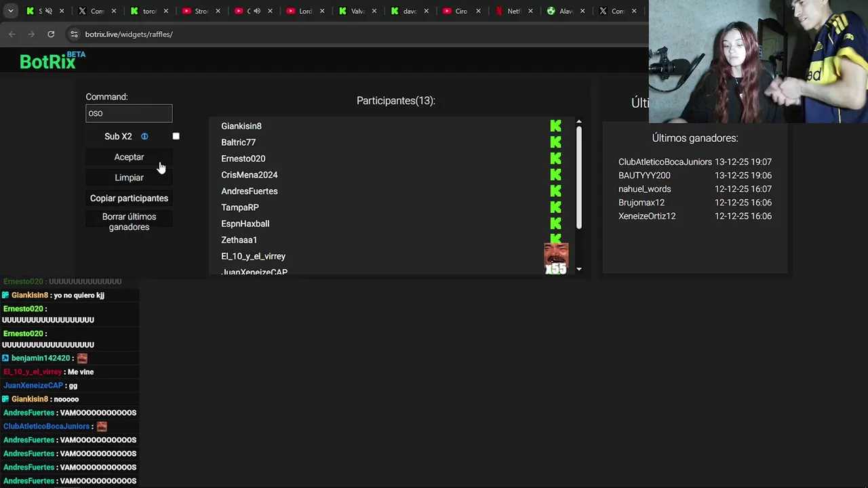Click JuanXeneizeCAP username in chat
The image size is (868, 488).
click(x=33, y=386)
